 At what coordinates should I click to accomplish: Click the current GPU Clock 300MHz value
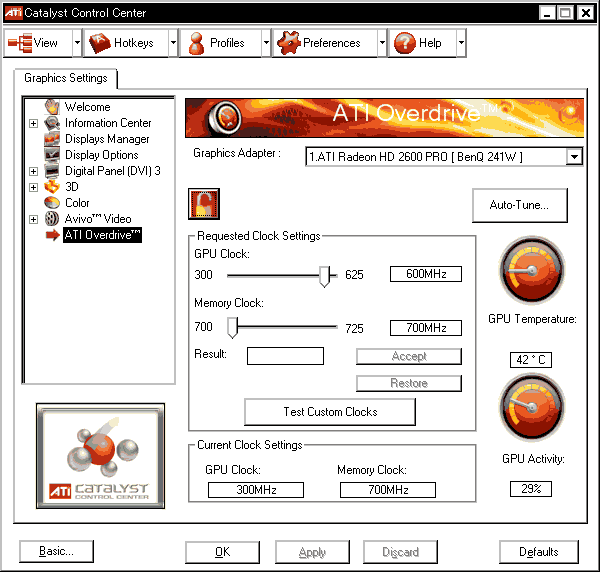click(x=256, y=490)
